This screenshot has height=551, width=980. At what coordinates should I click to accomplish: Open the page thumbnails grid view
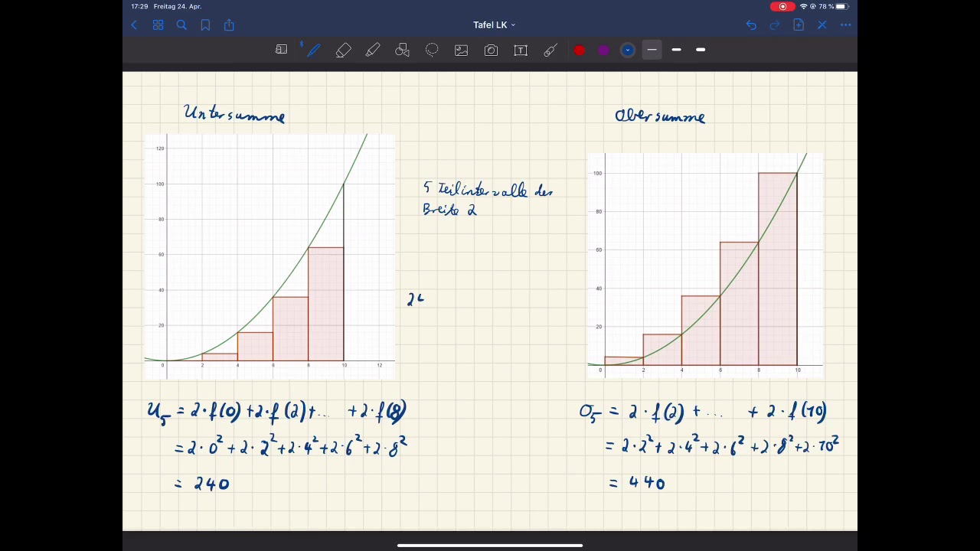pos(158,25)
